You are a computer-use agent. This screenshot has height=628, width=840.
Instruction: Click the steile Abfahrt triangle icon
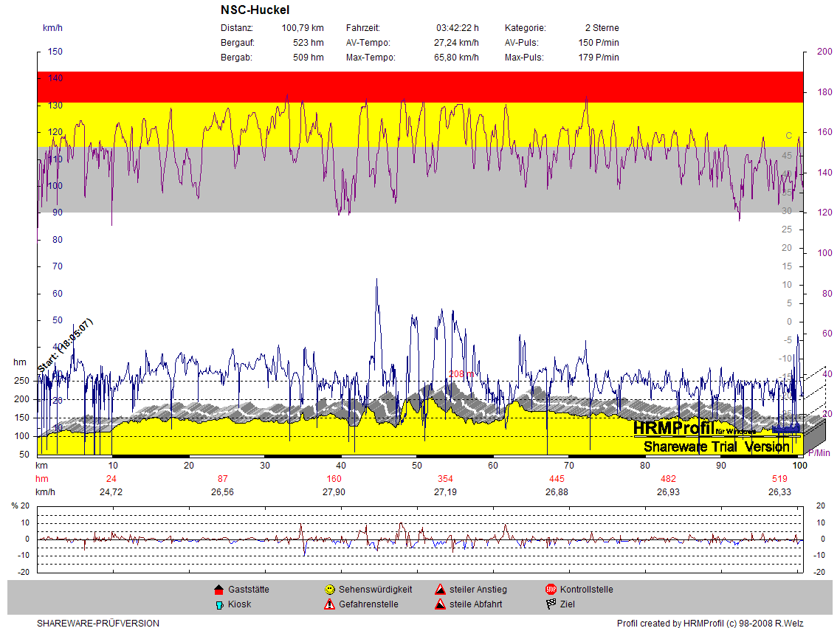click(440, 604)
